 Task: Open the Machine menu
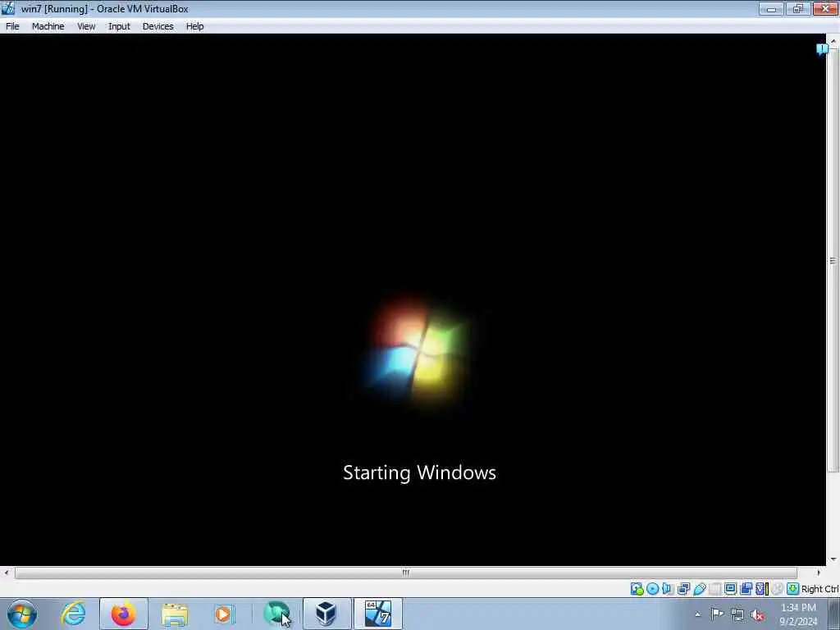click(48, 26)
